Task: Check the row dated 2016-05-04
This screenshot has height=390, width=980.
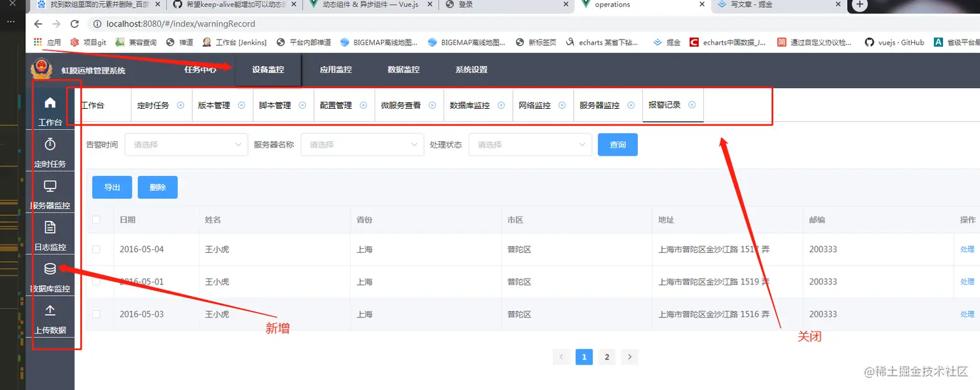Action: coord(96,249)
